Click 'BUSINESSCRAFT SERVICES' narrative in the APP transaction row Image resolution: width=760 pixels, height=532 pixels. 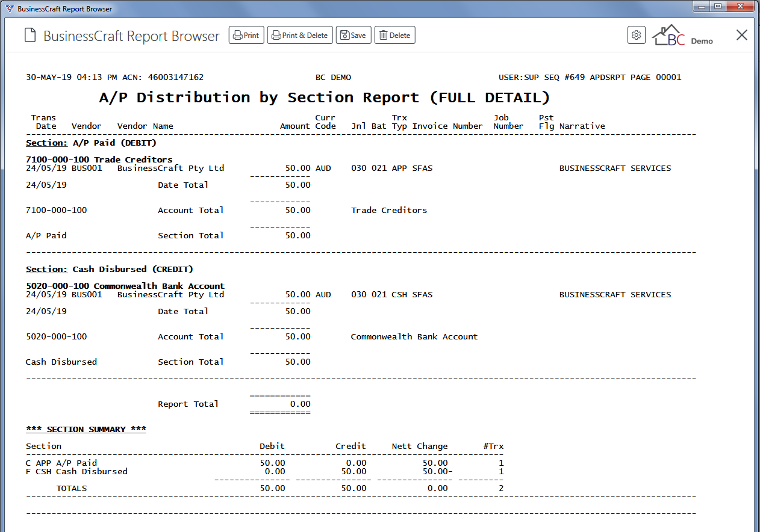(x=615, y=169)
